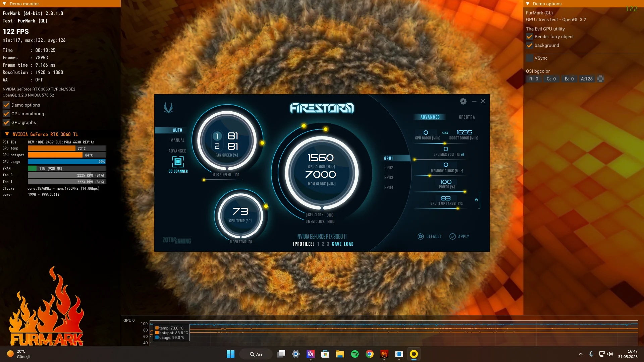Collapse the Demo monitor panel
This screenshot has height=362, width=644.
pyautogui.click(x=4, y=4)
